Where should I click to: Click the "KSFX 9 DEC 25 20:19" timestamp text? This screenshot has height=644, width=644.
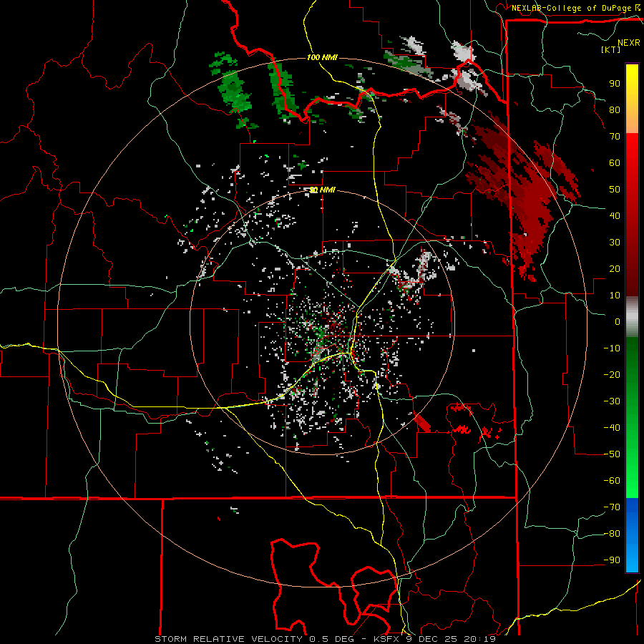pos(434,639)
